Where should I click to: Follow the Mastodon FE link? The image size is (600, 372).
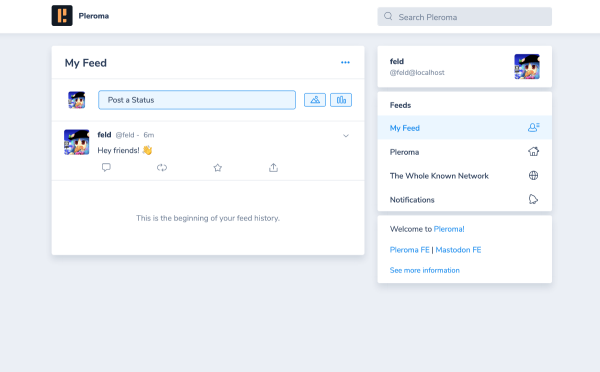458,250
